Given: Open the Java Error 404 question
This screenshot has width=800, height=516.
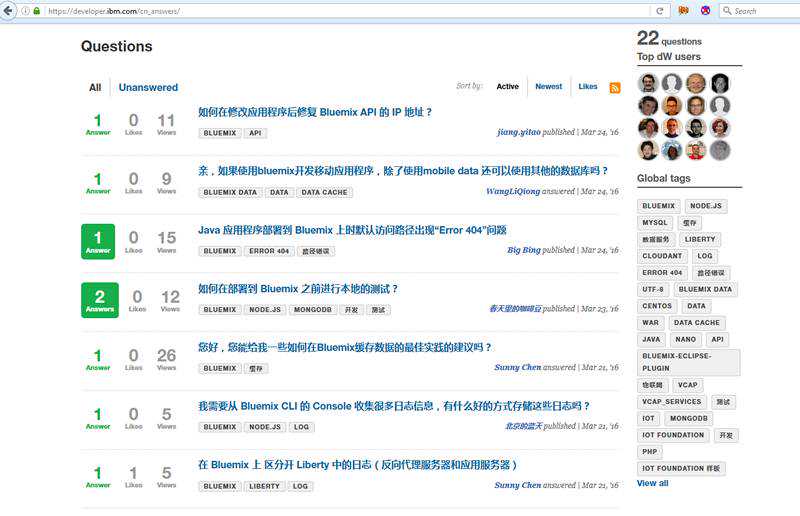Looking at the screenshot, I should [x=352, y=230].
